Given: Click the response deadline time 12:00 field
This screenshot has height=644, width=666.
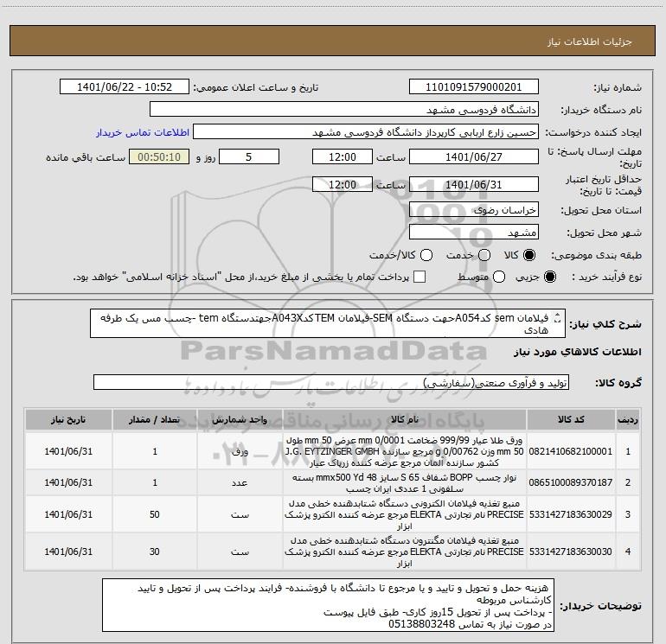Looking at the screenshot, I should (x=343, y=156).
